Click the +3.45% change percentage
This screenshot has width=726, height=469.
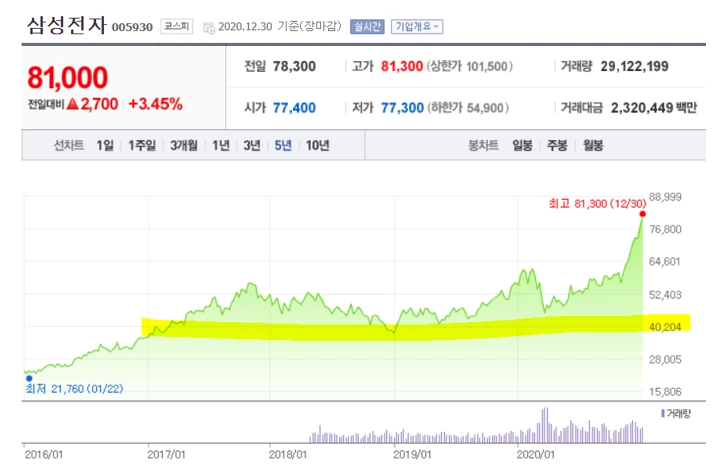pos(155,104)
